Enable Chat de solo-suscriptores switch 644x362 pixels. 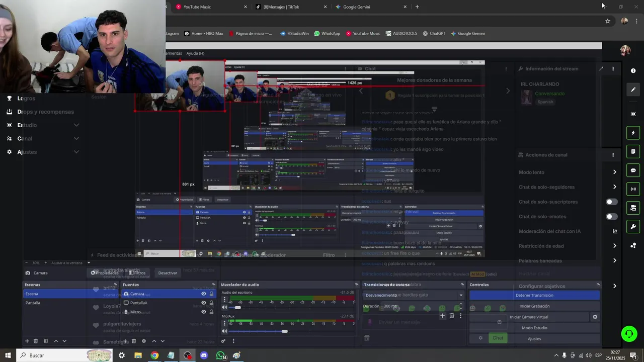pos(611,202)
